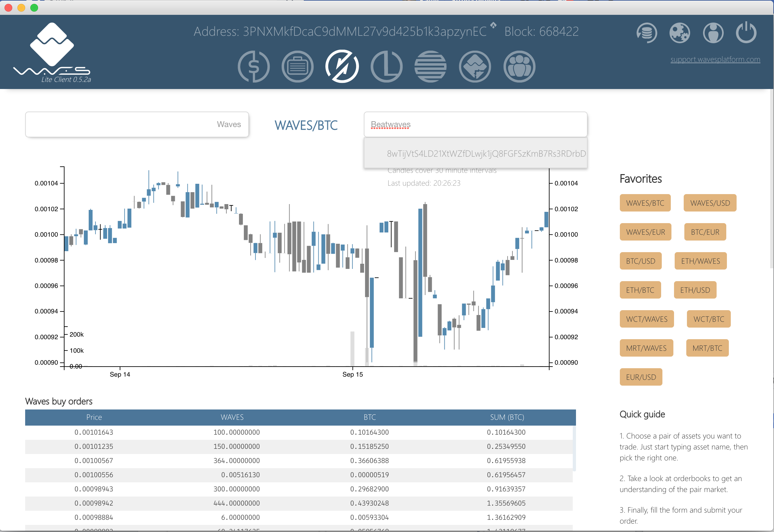
Task: Open the Portfolio briefcase icon
Action: [298, 66]
